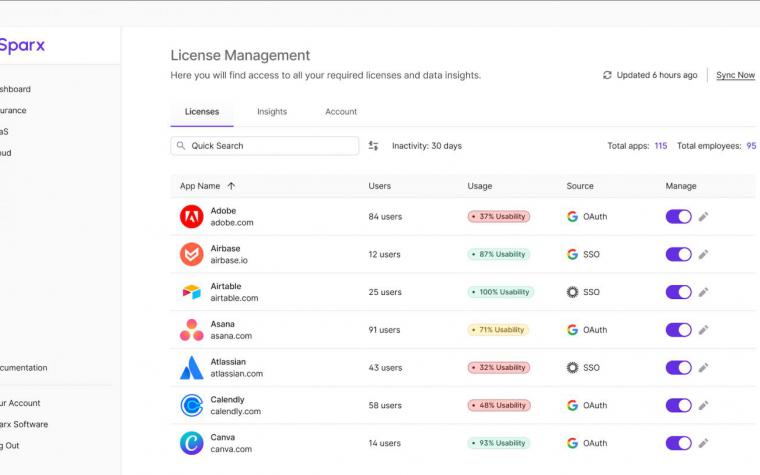Turn off the Atlassian license switch

pos(679,368)
